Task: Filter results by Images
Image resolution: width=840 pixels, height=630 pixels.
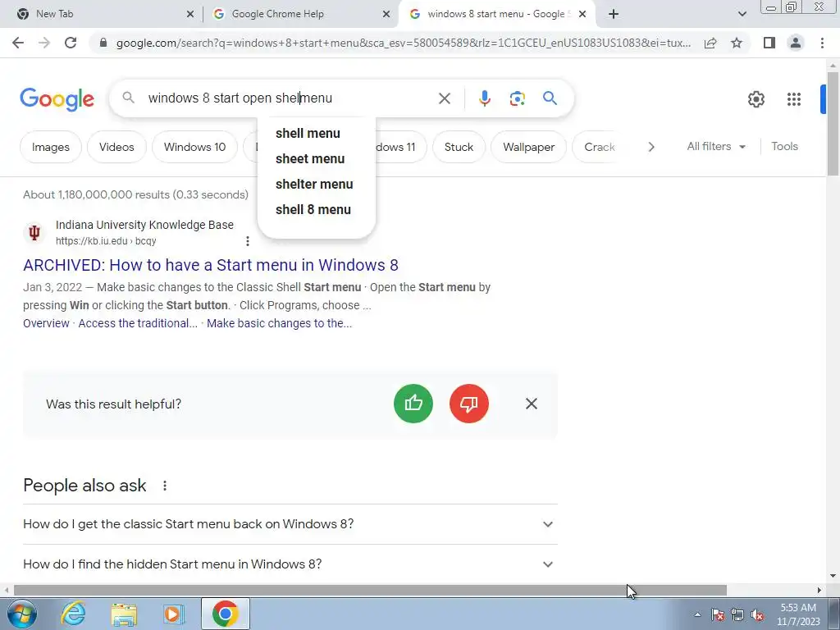Action: pos(50,147)
